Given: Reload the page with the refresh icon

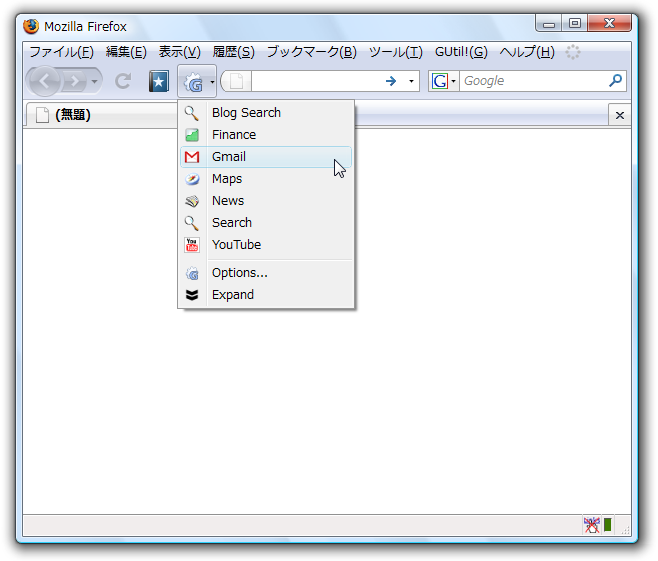Looking at the screenshot, I should coord(123,81).
